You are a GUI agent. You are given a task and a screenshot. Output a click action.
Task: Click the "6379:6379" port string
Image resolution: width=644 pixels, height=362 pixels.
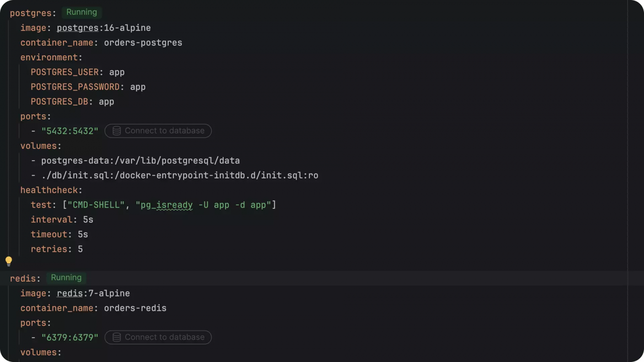pos(70,338)
